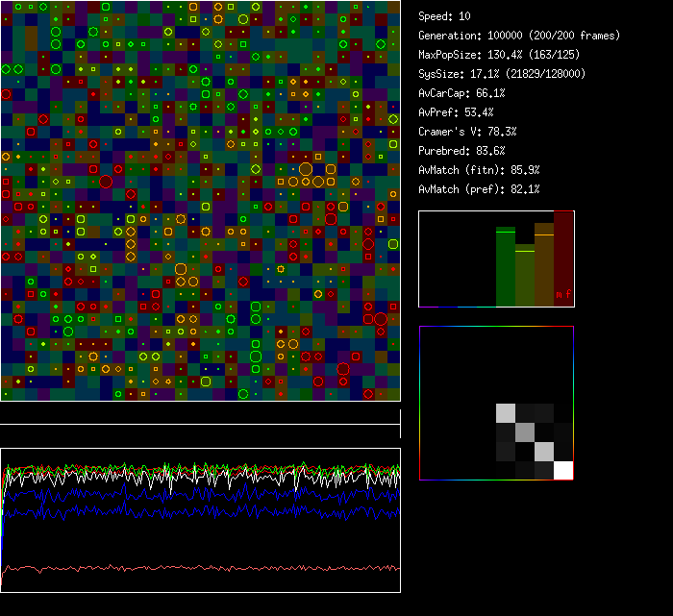This screenshot has width=673, height=616.
Task: Select the short olive-yellow histogram bar
Action: click(525, 277)
